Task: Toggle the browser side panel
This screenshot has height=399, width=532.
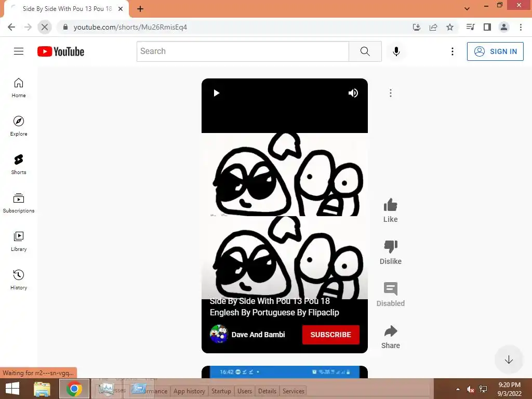Action: (487, 27)
